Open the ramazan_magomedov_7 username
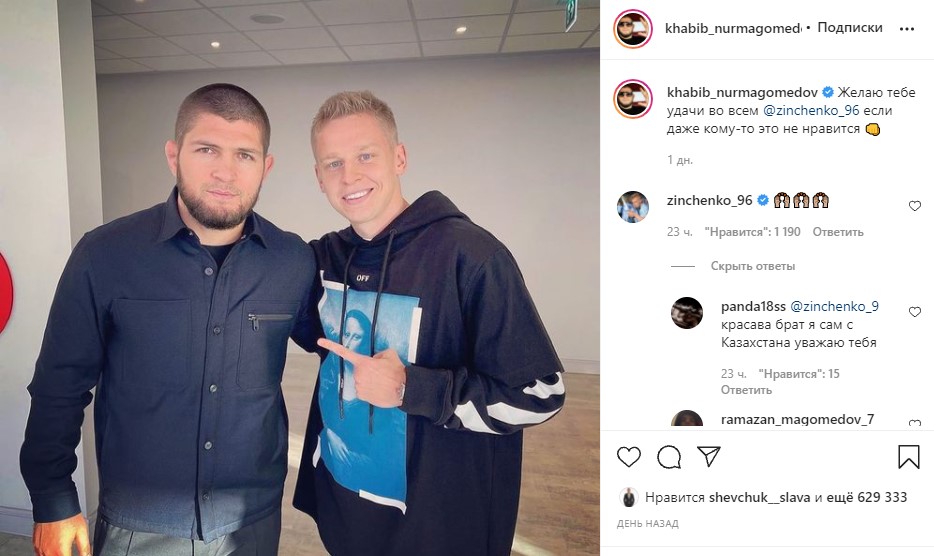The height and width of the screenshot is (556, 934). click(797, 420)
